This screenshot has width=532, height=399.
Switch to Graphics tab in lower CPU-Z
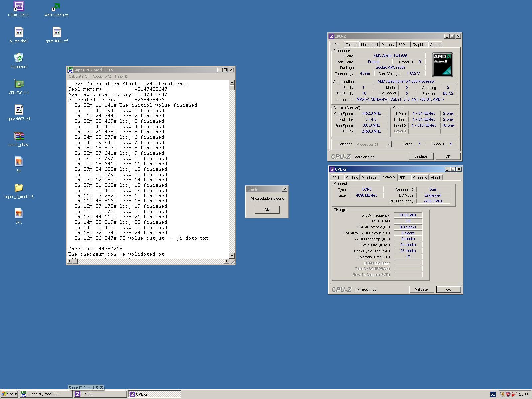point(420,178)
